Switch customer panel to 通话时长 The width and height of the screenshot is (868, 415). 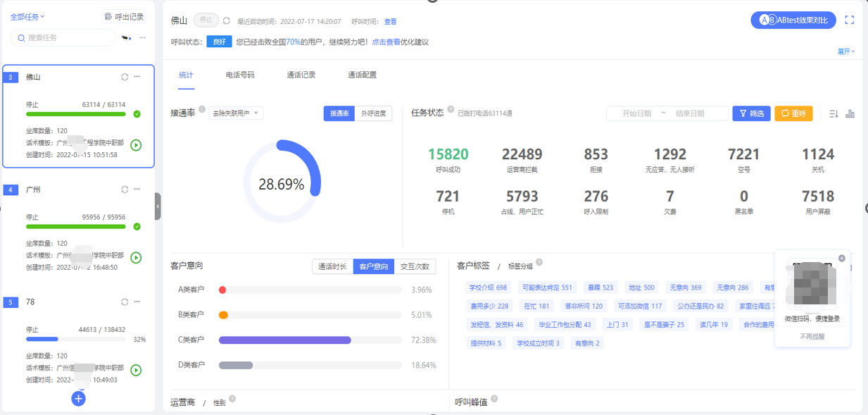(x=332, y=266)
